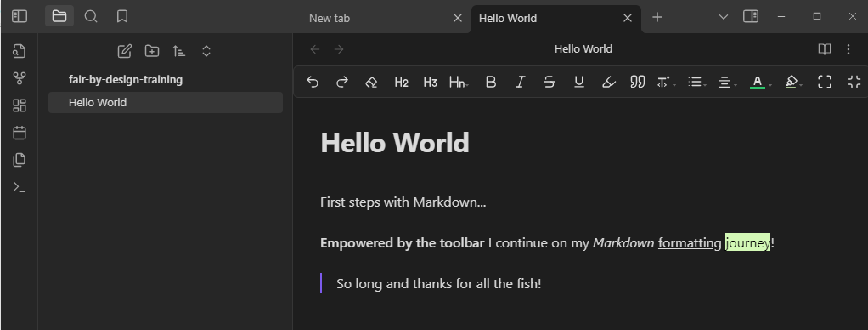Click 'First steps with Markdown...' line
Image resolution: width=868 pixels, height=330 pixels.
tap(403, 202)
